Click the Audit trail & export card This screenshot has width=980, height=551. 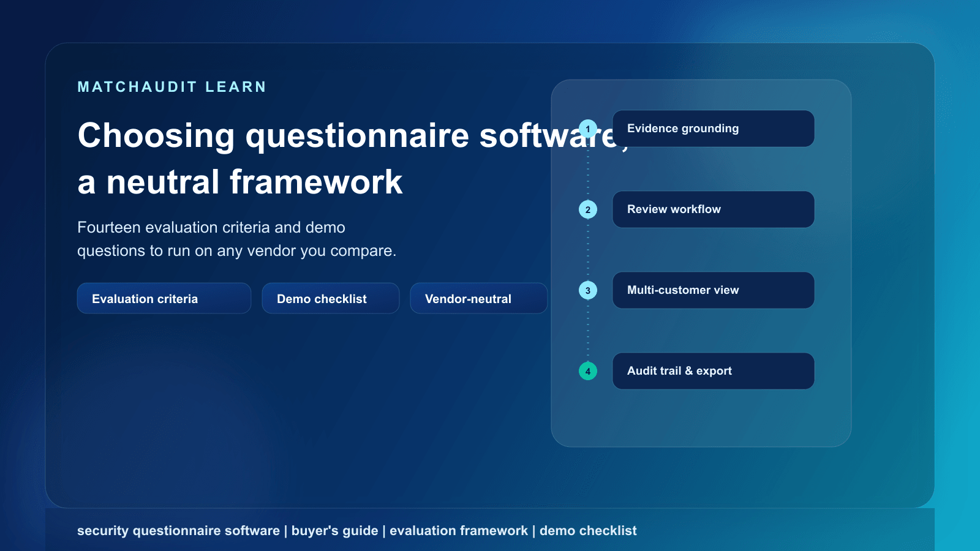[714, 371]
